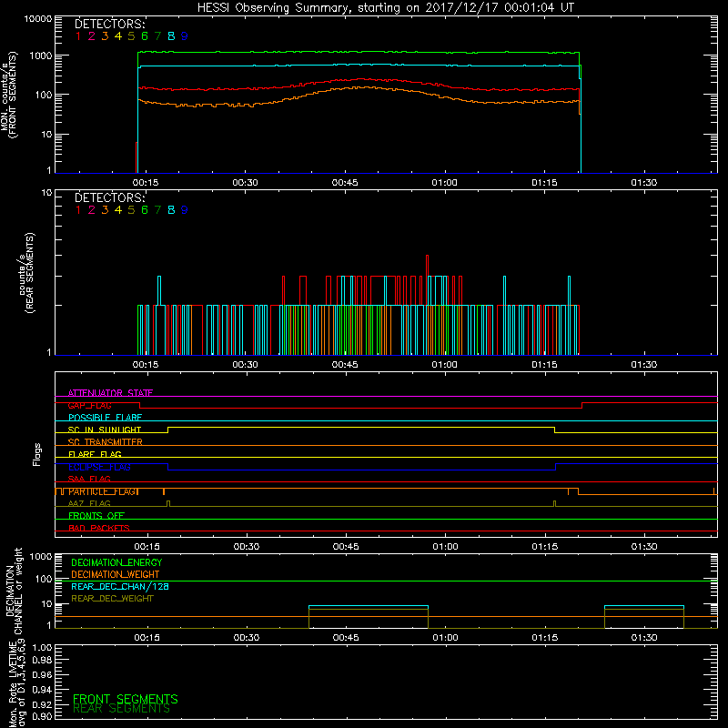Click detector 4 legend number in rear segments plot
The height and width of the screenshot is (728, 728).
(x=118, y=210)
